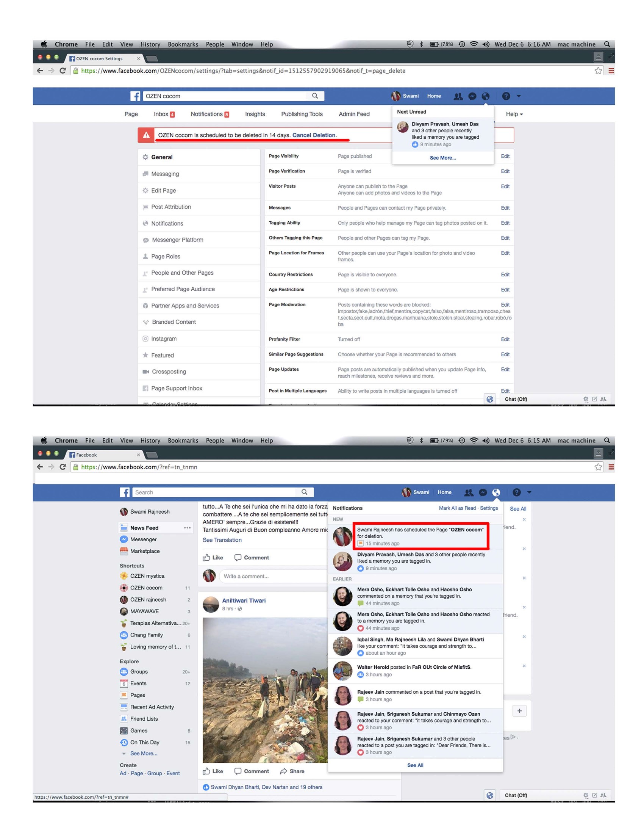Viewport: 644px width, 834px height.
Task: Click search magnifier in bottom Facebook window
Action: click(304, 492)
